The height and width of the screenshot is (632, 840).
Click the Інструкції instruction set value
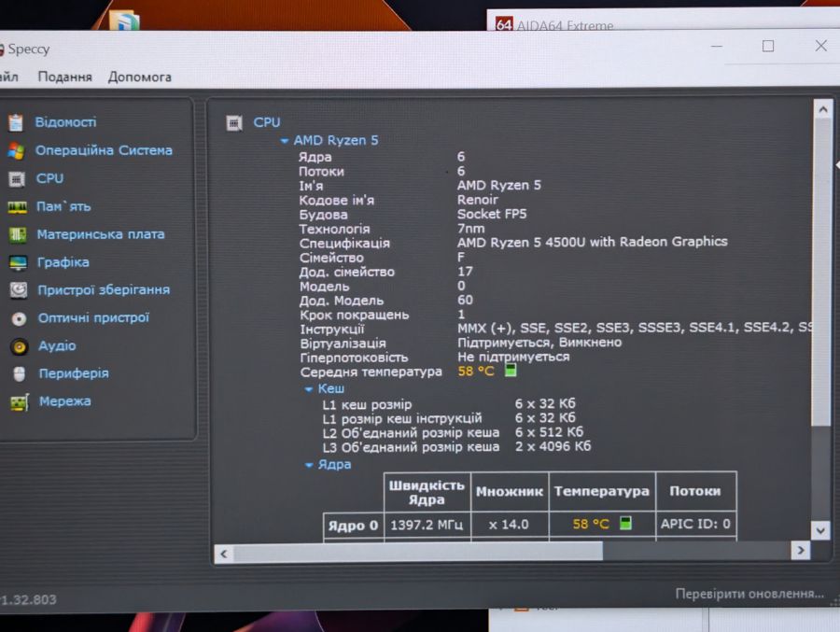point(636,328)
